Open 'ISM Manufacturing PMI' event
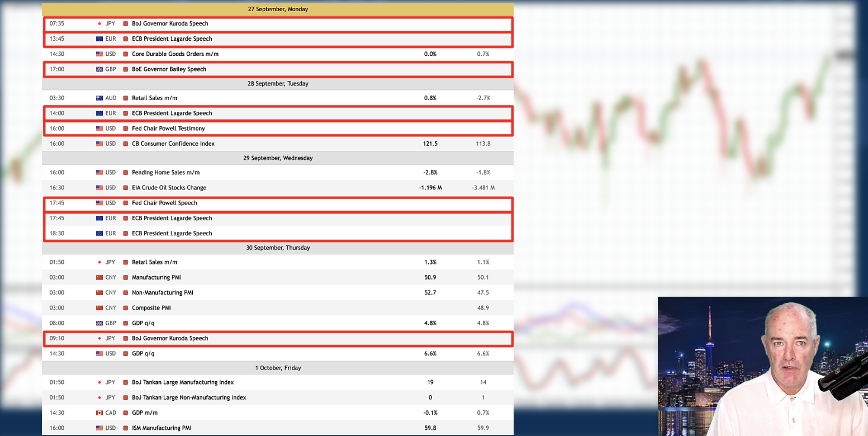Screen dimensions: 868x436 tap(162, 428)
